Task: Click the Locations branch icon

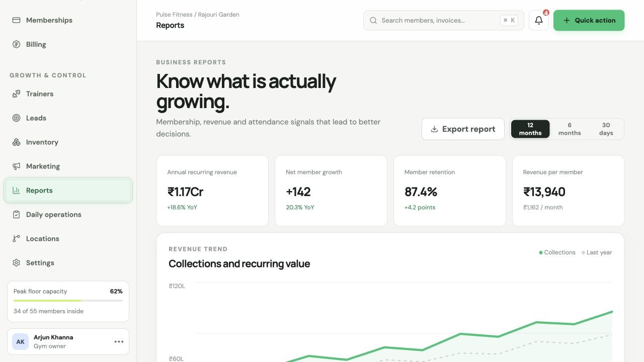Action: 16,239
